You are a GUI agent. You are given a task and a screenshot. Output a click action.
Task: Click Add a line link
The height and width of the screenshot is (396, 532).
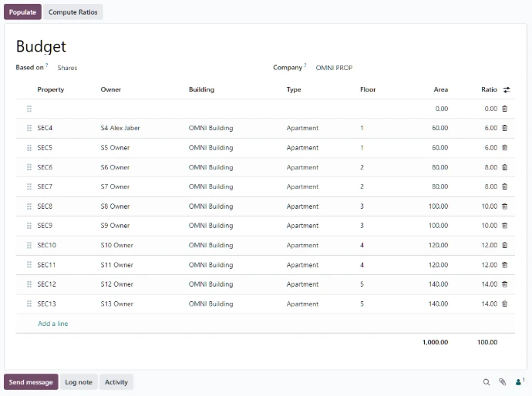(x=53, y=324)
